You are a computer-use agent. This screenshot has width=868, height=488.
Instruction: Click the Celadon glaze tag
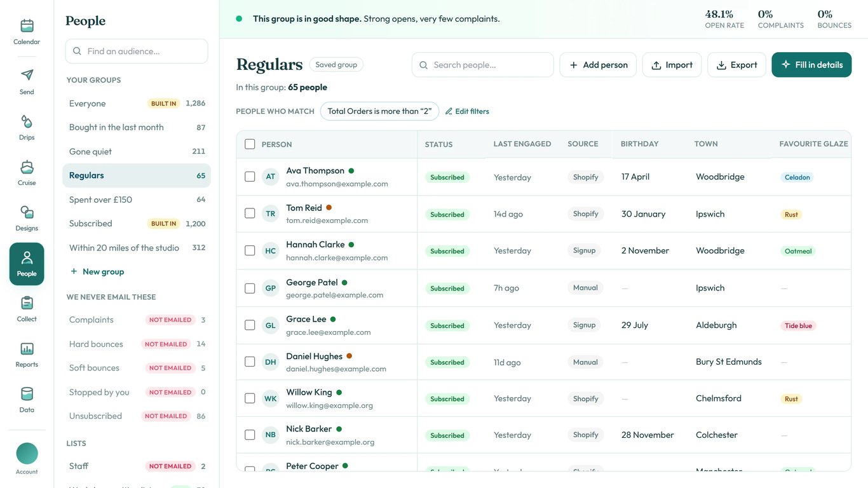tap(797, 177)
